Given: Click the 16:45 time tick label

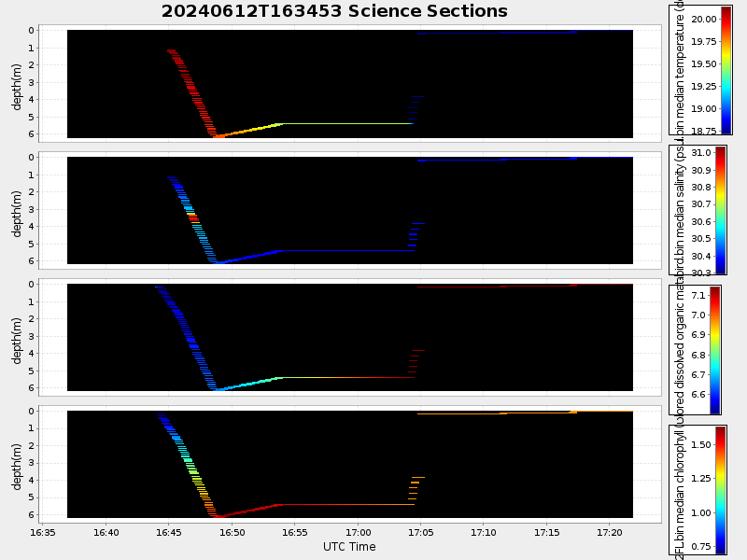Looking at the screenshot, I should click(169, 532).
